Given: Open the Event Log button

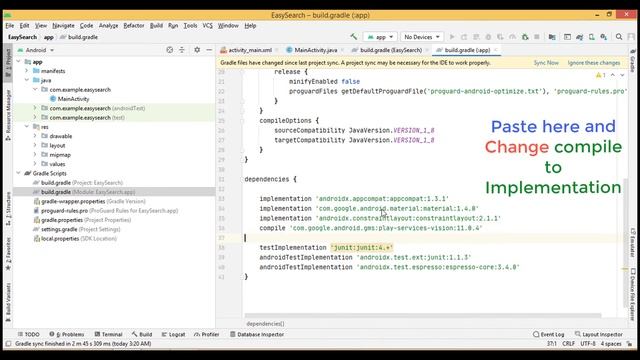Looking at the screenshot, I should click(549, 334).
